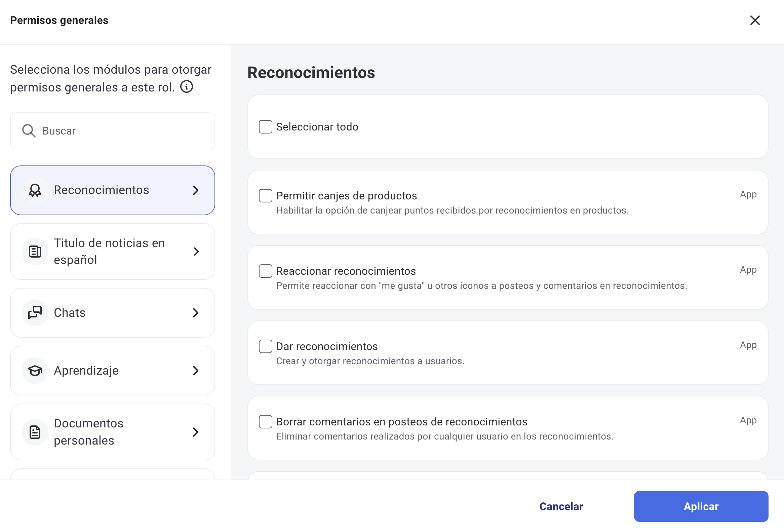Image resolution: width=784 pixels, height=532 pixels.
Task: Select the Reconocimientos module item
Action: [101, 190]
